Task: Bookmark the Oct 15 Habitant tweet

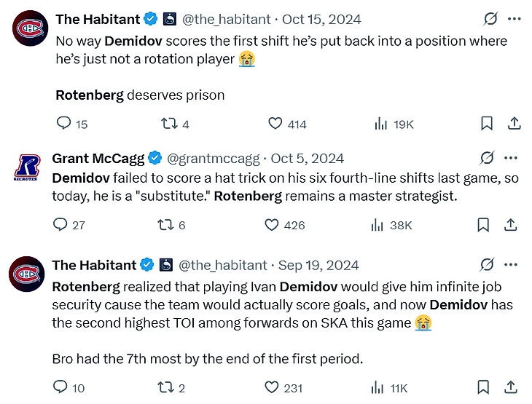Action: click(x=486, y=124)
